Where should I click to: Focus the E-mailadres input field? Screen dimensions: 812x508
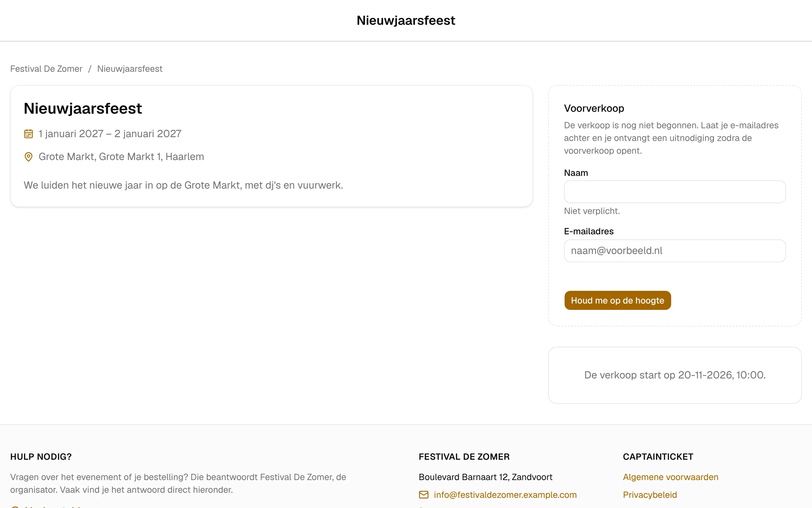675,251
